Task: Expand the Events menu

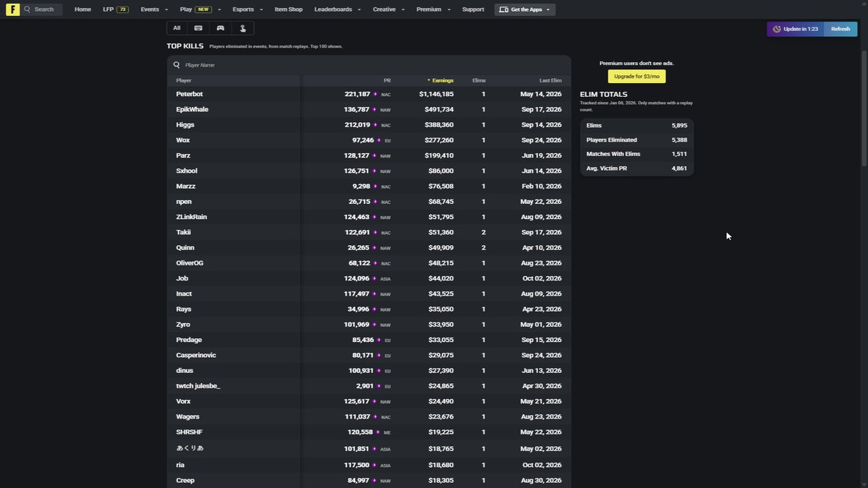Action: tap(154, 9)
